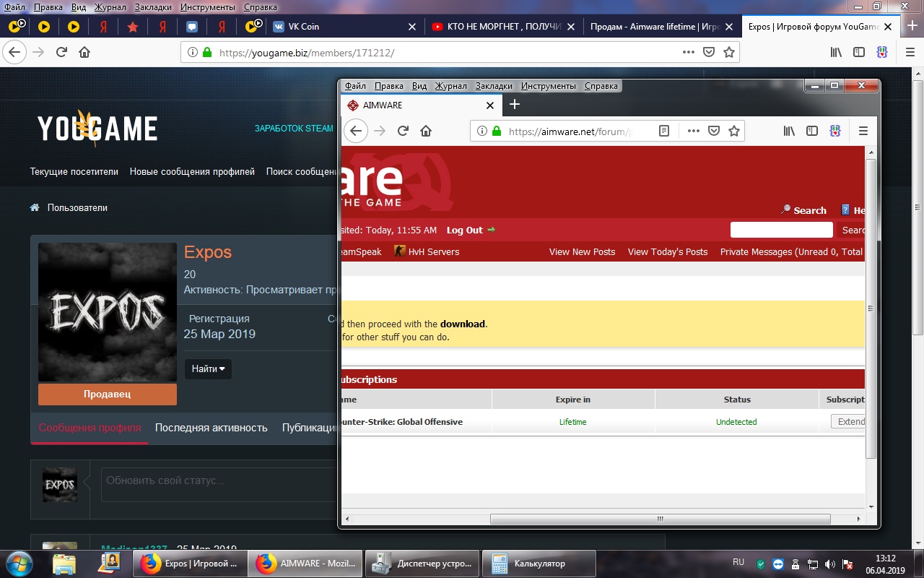
Task: Open Инструменты menu in AIMWARE window
Action: coord(549,85)
